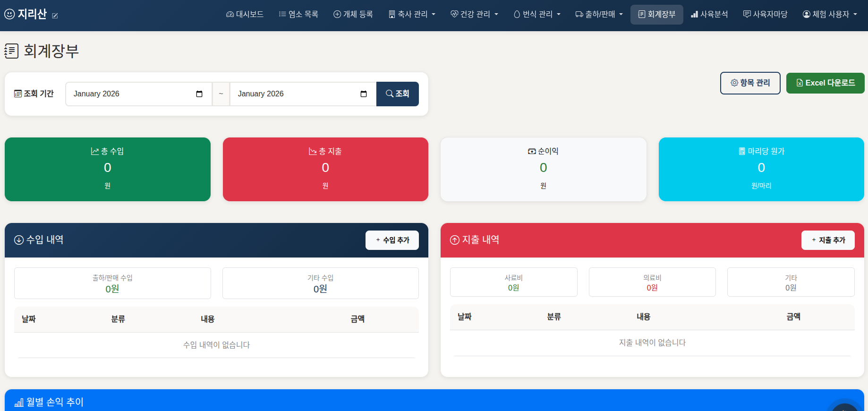Image resolution: width=868 pixels, height=411 pixels.
Task: Click the '수입 내역이 없습니다' message
Action: coord(217,345)
